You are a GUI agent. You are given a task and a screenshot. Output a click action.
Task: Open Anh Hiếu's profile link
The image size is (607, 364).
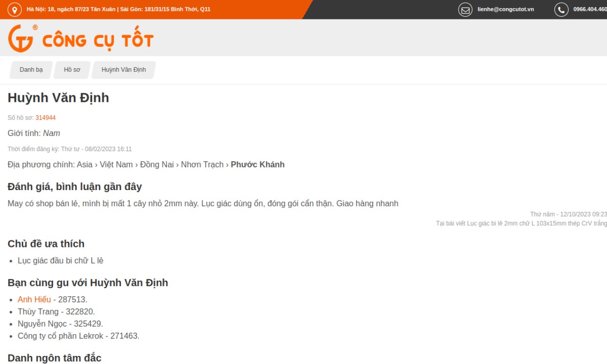[x=34, y=300]
